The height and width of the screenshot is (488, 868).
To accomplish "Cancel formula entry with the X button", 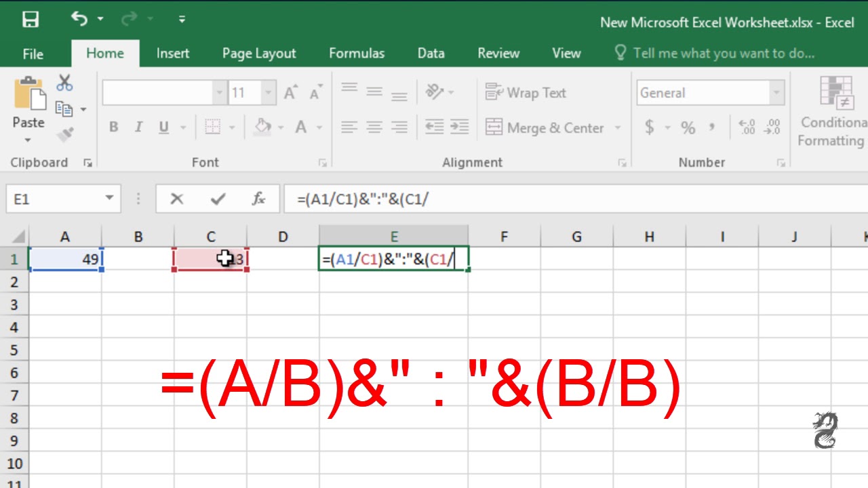I will pyautogui.click(x=177, y=199).
